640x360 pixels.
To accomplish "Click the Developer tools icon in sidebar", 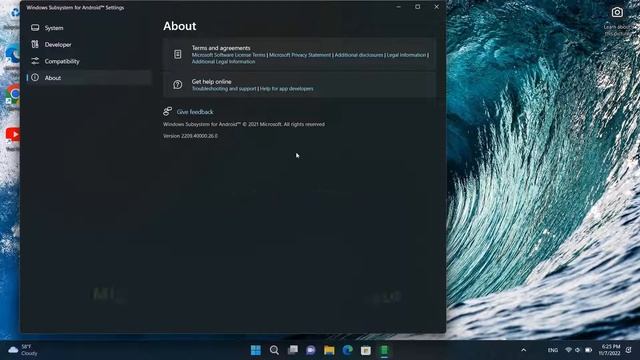I will (35, 44).
